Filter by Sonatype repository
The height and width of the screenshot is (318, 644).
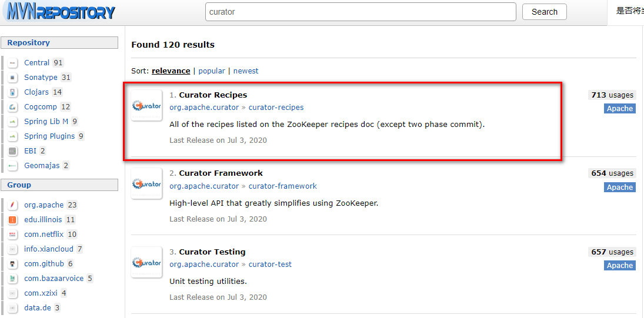tap(41, 78)
